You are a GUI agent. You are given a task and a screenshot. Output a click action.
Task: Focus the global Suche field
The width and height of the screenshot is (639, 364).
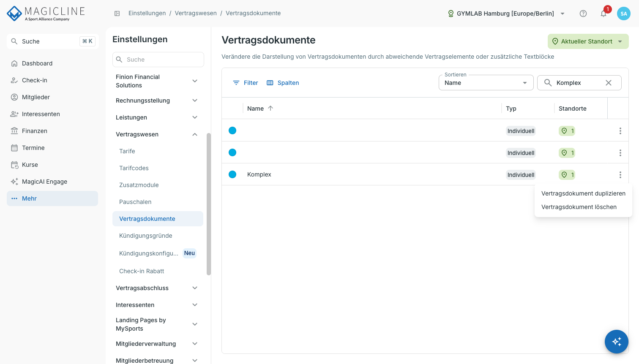pos(53,41)
